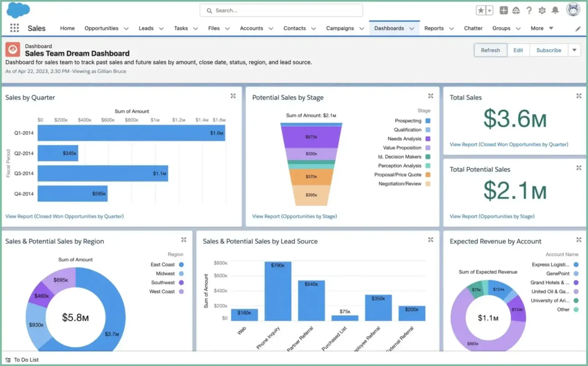
Task: Click the Edit button
Action: coord(518,50)
